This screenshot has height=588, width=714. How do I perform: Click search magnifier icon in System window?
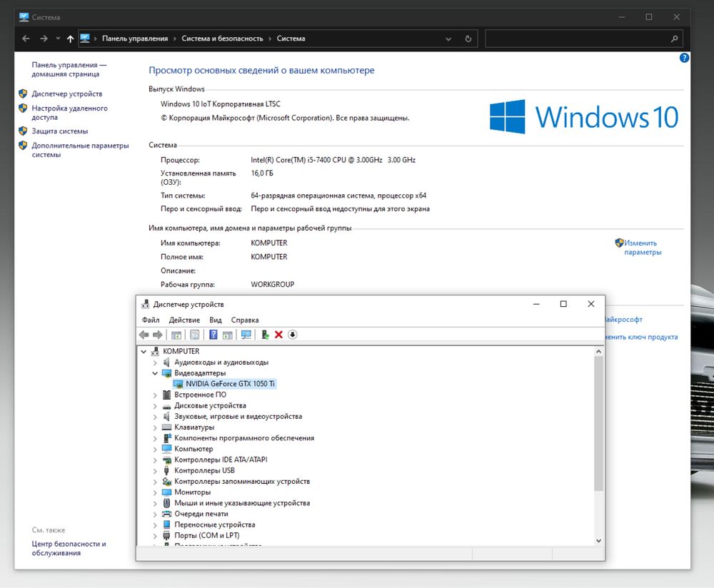click(675, 39)
